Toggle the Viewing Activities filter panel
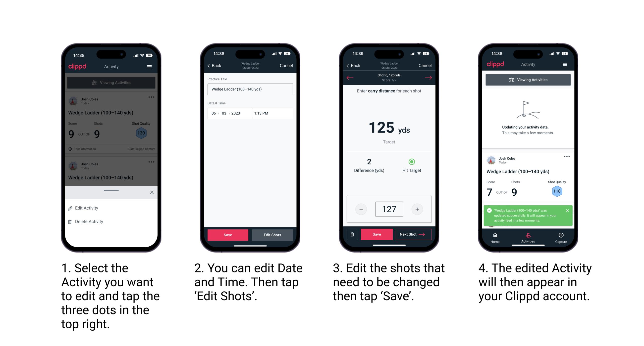644x346 pixels. tap(112, 84)
